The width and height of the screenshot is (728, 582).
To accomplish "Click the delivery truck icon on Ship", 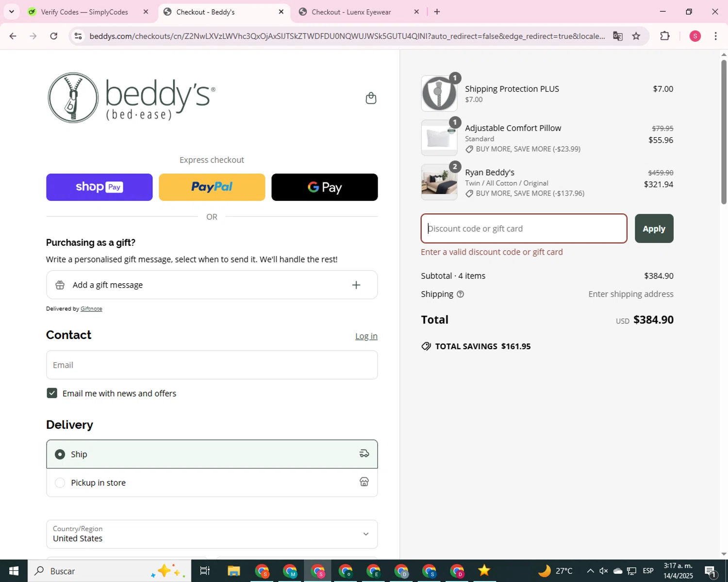I will tap(364, 453).
